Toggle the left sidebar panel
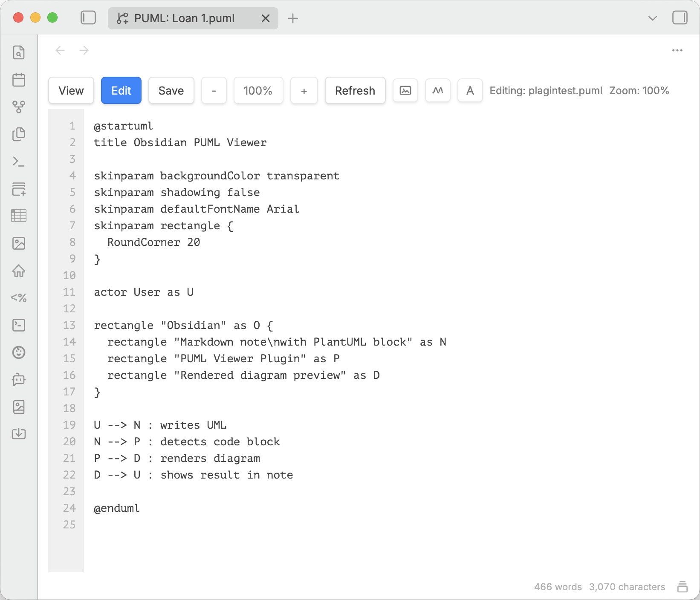The width and height of the screenshot is (700, 600). coord(88,18)
